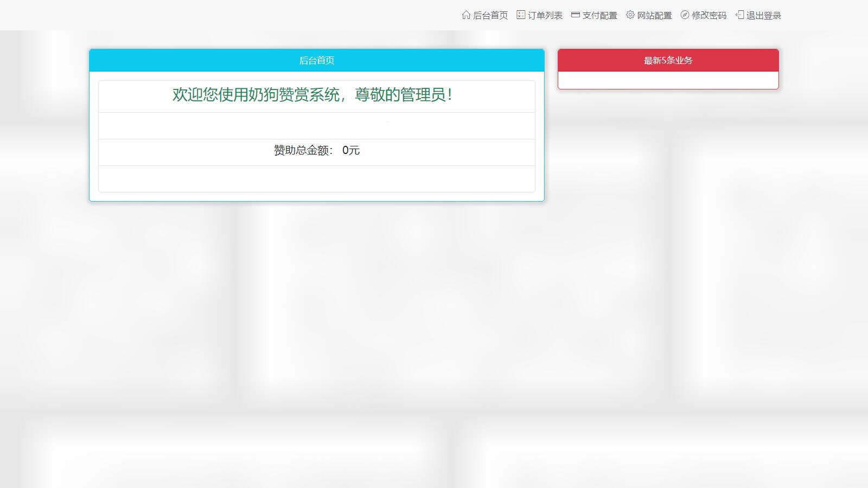This screenshot has width=868, height=488.
Task: Click the empty body under 最新5条业务
Action: click(x=668, y=80)
